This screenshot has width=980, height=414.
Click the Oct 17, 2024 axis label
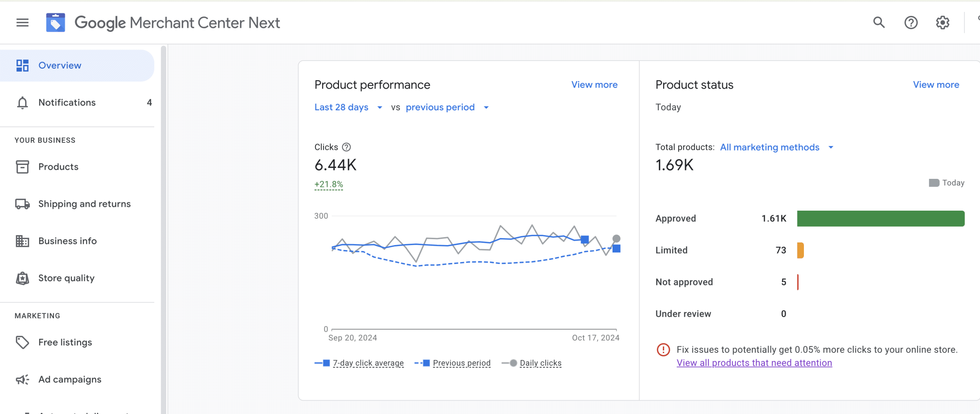tap(596, 338)
